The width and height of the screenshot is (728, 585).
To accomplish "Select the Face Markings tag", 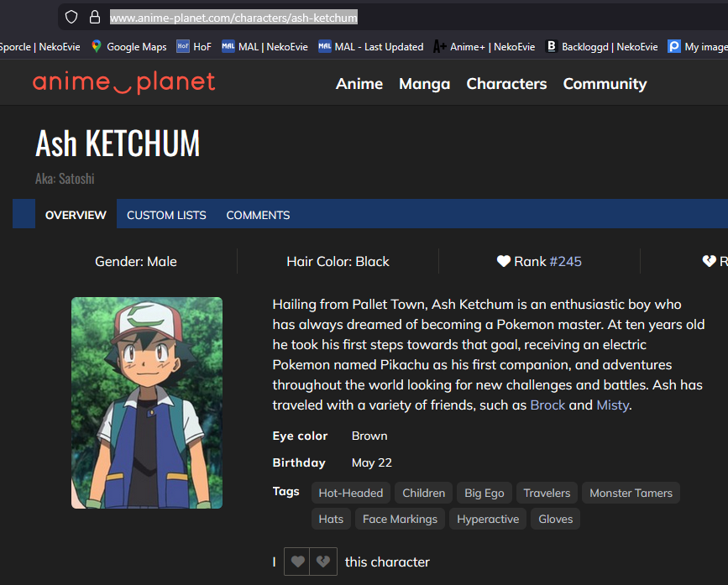I will point(401,519).
